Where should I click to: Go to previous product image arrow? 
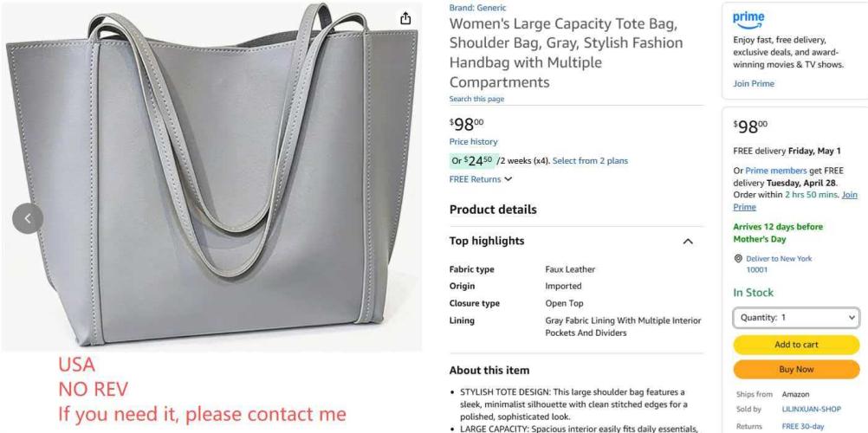(28, 218)
